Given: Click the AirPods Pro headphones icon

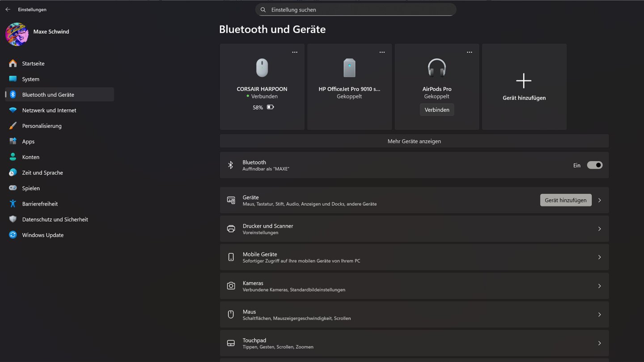Looking at the screenshot, I should click(x=436, y=68).
